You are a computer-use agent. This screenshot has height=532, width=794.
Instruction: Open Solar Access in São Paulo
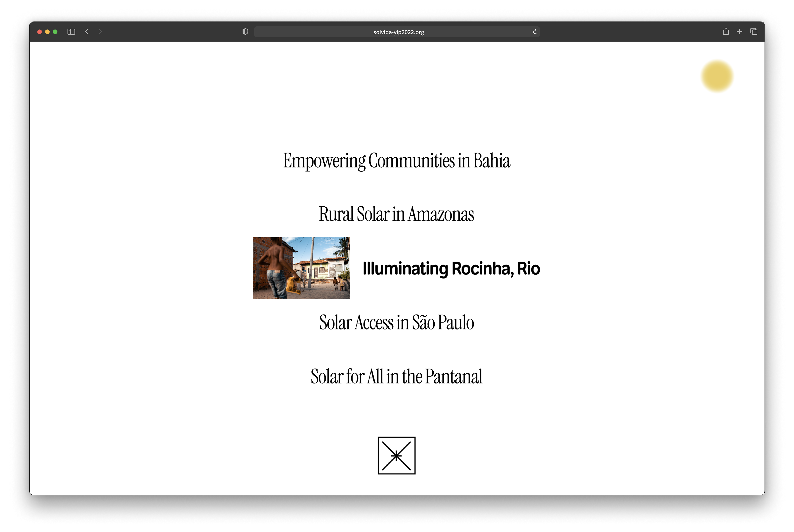pos(396,322)
